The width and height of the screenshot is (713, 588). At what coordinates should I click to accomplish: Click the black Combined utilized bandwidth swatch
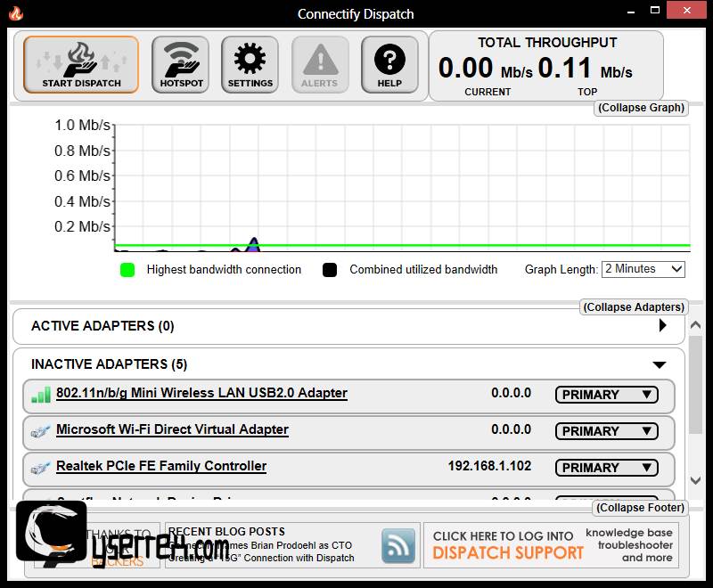pyautogui.click(x=330, y=270)
